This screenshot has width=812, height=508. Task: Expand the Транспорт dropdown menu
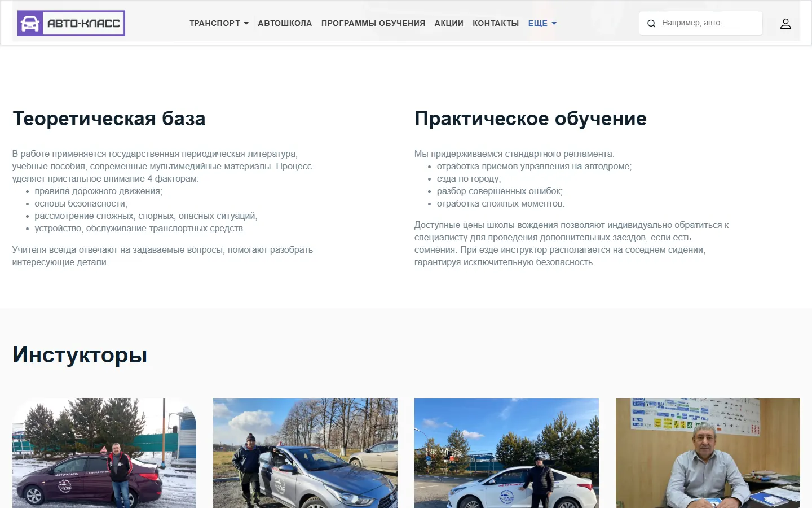pos(219,23)
